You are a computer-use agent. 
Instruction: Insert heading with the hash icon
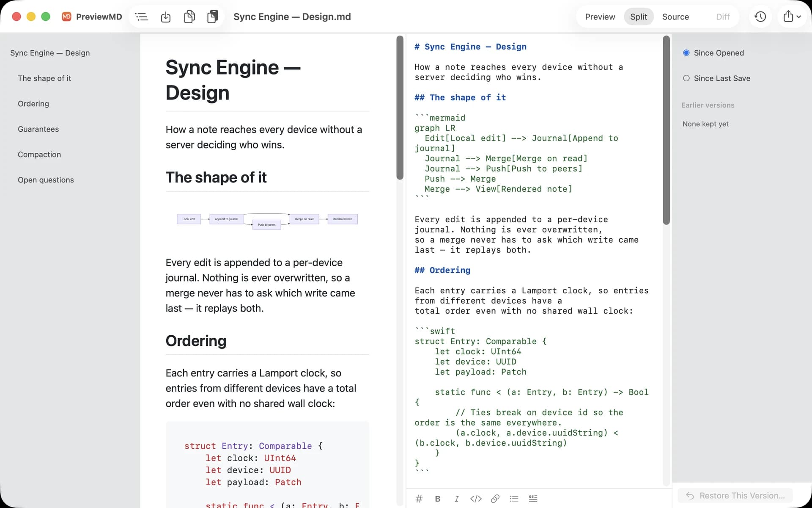click(x=419, y=499)
